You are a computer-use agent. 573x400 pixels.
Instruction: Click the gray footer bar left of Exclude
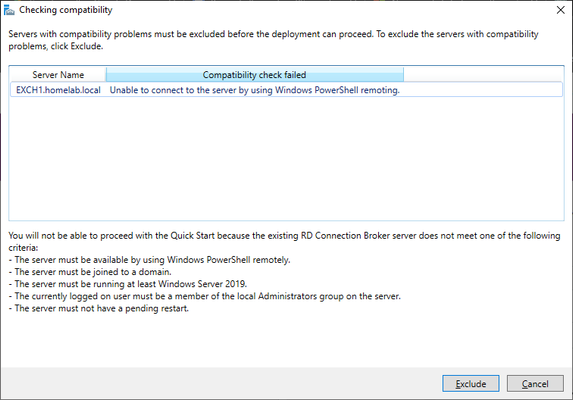tap(221, 383)
